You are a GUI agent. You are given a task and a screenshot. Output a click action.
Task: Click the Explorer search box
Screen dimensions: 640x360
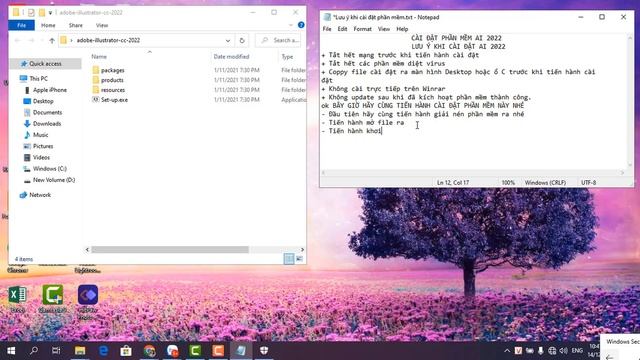(278, 40)
